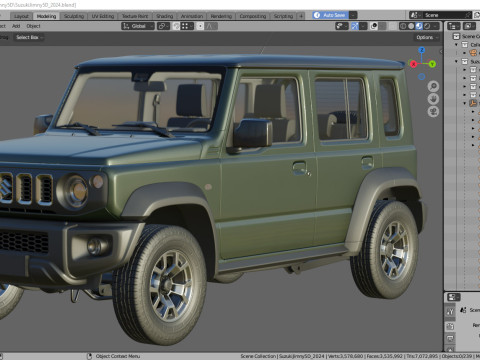Select the Scene Collection row
The image size is (480, 360).
(x=466, y=36)
